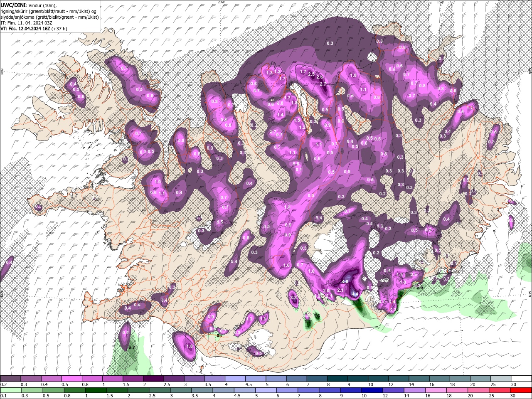This screenshot has height=399, width=532.
Task: Pick the very dark purple swatch labeled 2
Action: [x=153, y=379]
